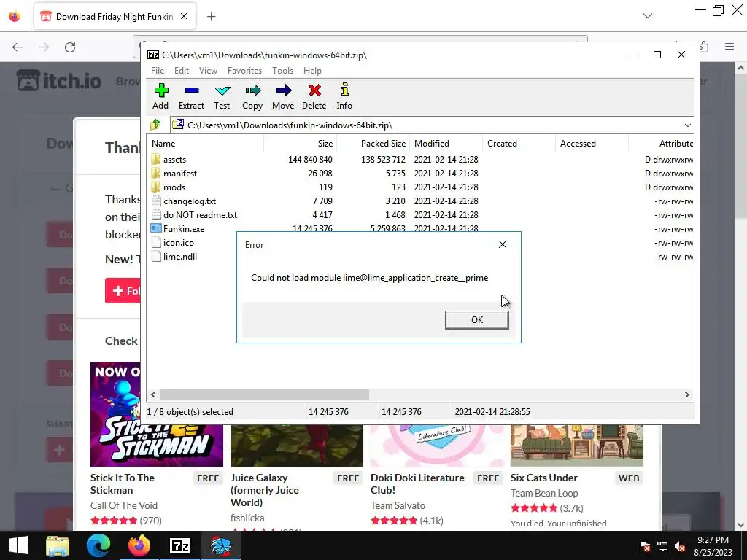Close the Download Friday Night Funkin' tab
Screen dimensions: 747x560
click(184, 16)
